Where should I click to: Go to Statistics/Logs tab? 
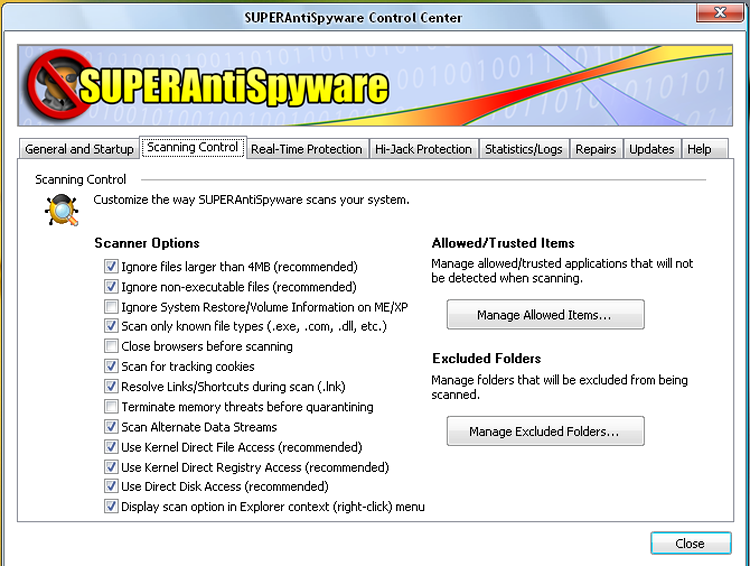click(524, 149)
